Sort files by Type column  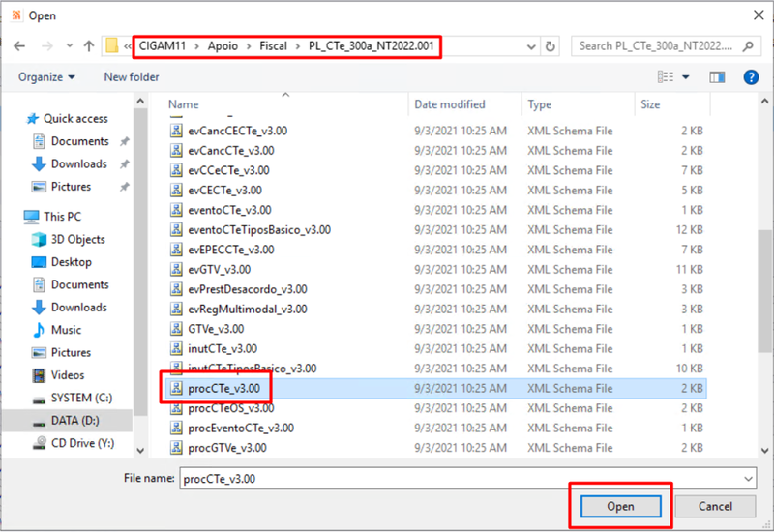click(540, 104)
